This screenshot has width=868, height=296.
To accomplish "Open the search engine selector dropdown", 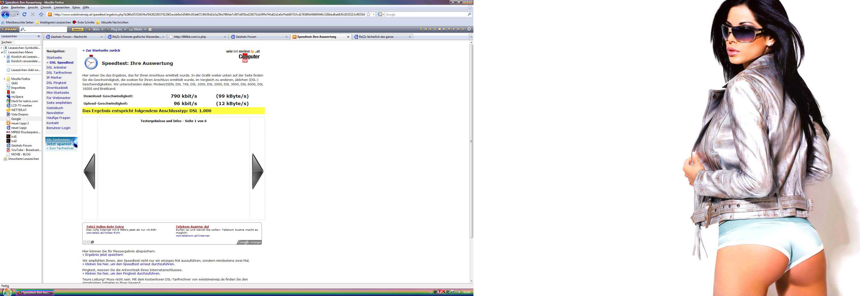I will tap(381, 15).
